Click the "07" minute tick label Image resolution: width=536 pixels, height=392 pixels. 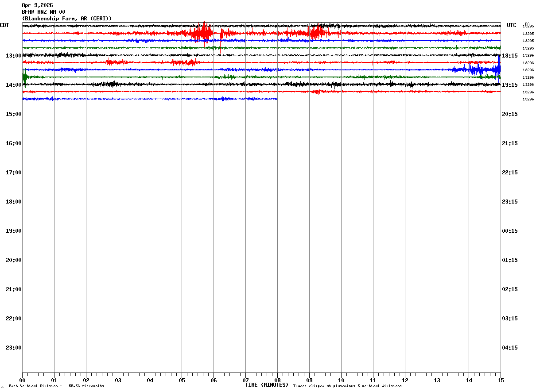pyautogui.click(x=245, y=380)
